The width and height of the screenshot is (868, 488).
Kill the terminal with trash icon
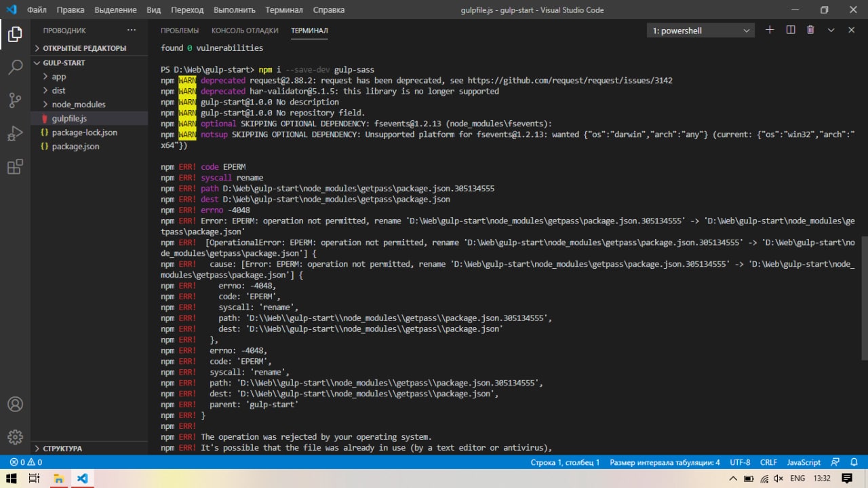click(x=810, y=30)
